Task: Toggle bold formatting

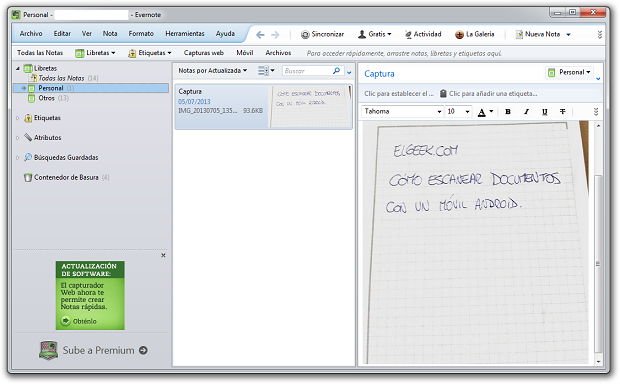Action: [508, 112]
